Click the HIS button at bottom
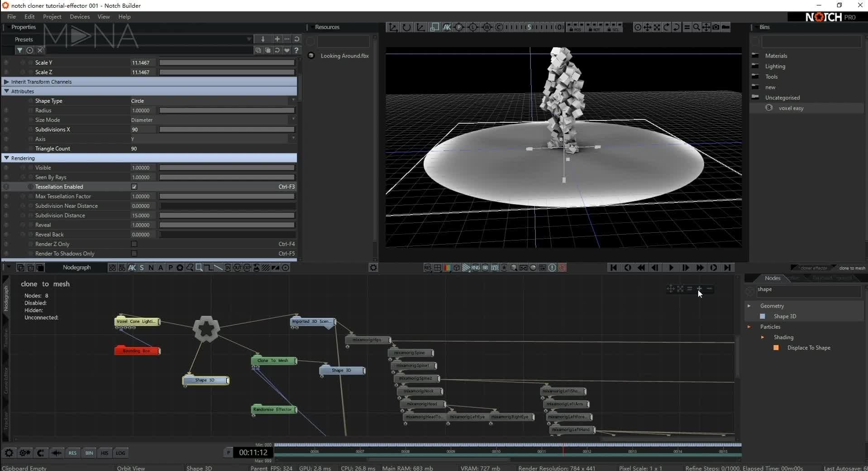The image size is (868, 471). (x=105, y=453)
